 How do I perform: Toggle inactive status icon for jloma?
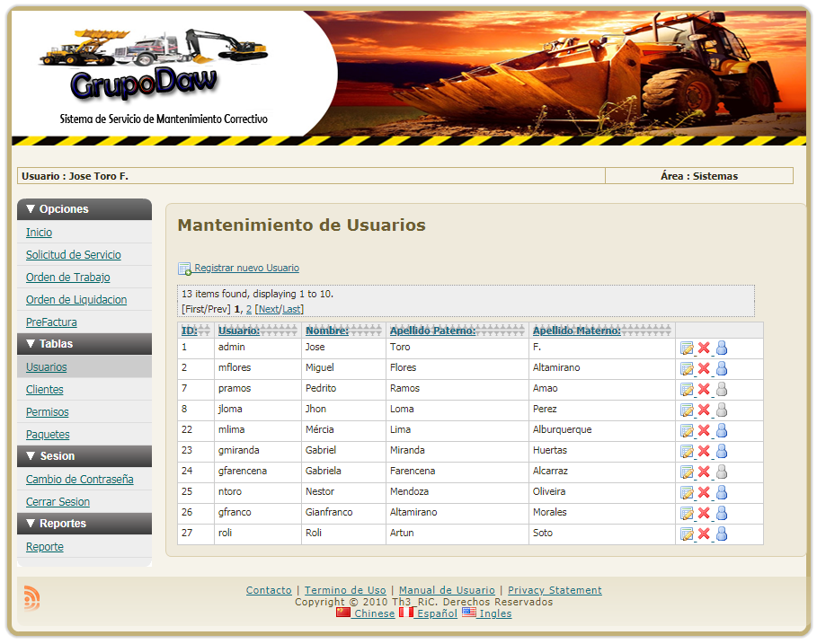(x=722, y=410)
